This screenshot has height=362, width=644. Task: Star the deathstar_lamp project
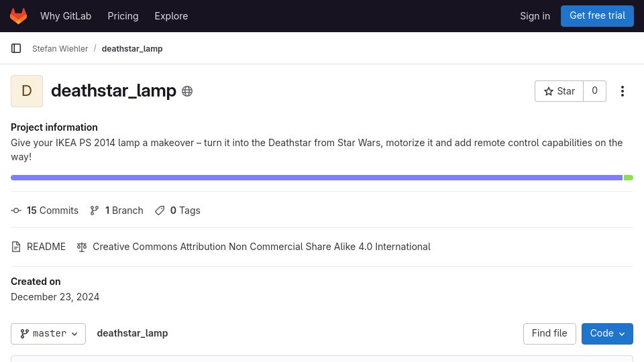pyautogui.click(x=559, y=91)
